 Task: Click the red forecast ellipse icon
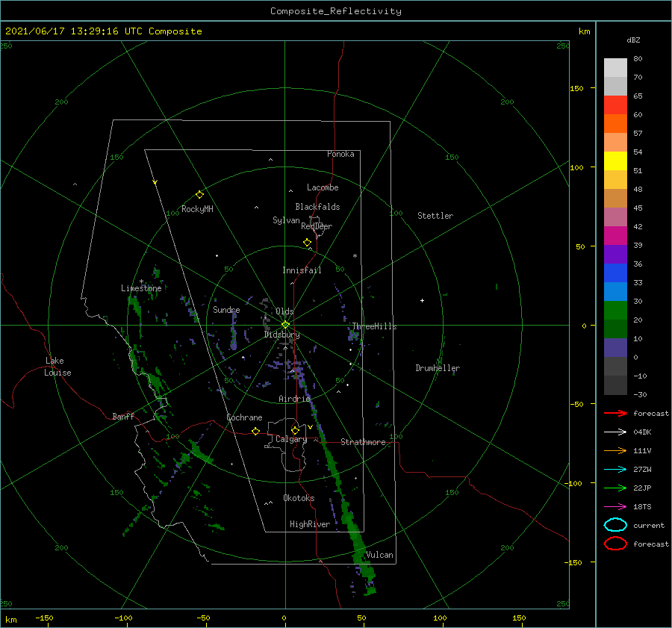tap(615, 544)
